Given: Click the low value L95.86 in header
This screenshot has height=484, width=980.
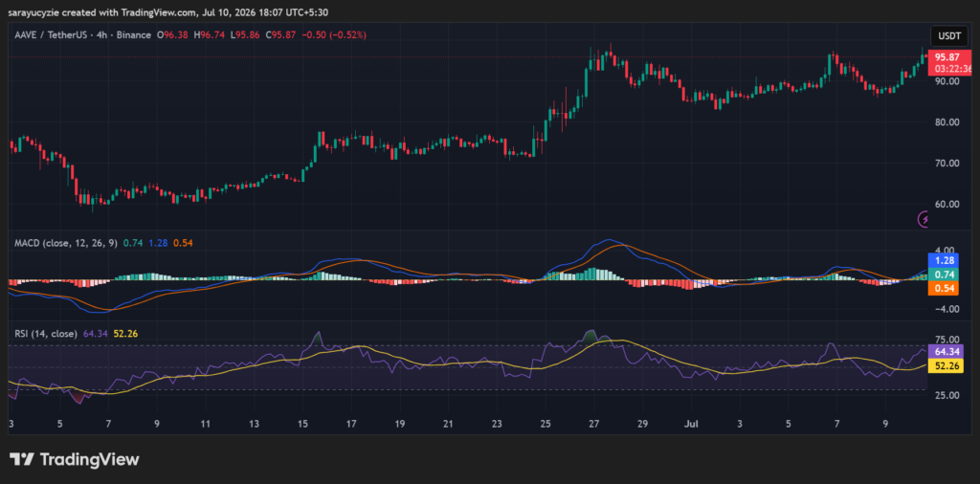Looking at the screenshot, I should point(246,35).
